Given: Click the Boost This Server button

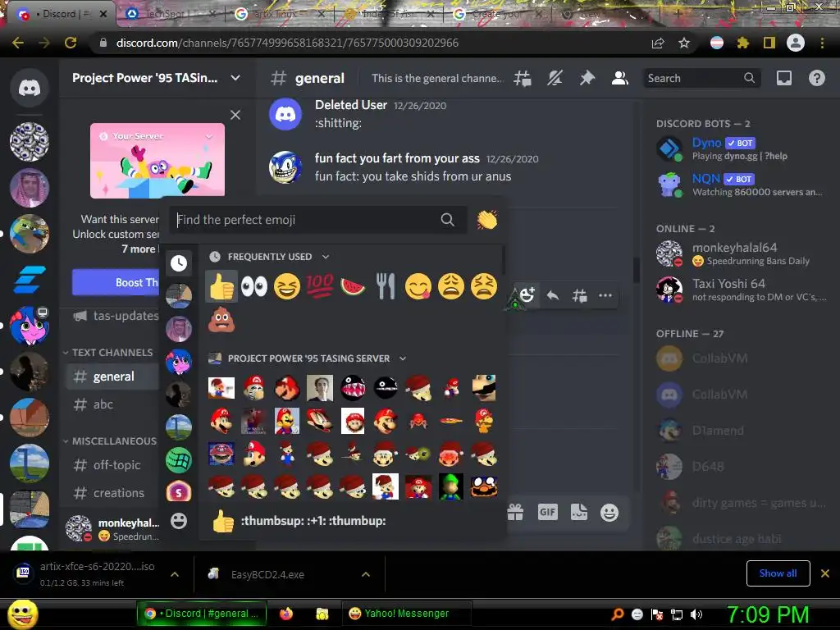Looking at the screenshot, I should [116, 282].
